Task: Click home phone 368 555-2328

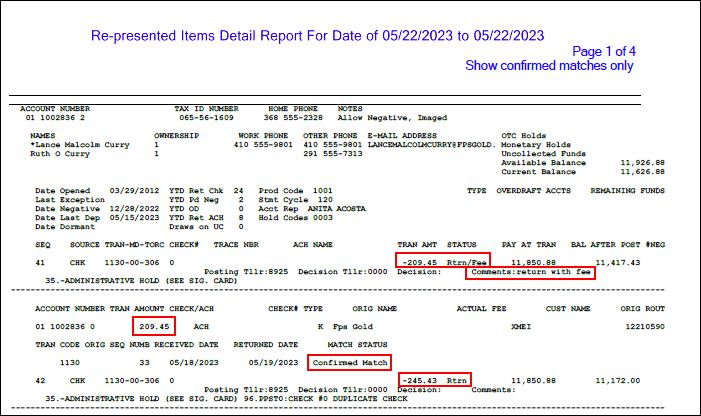Action: 293,118
